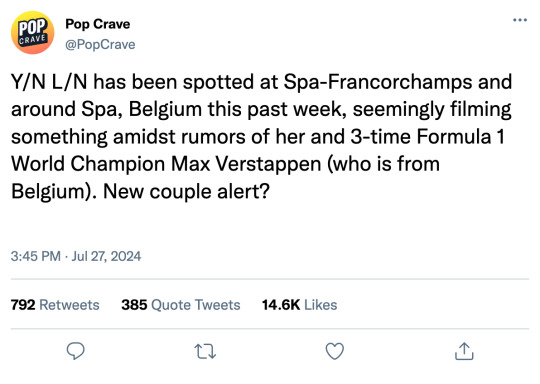540x384 pixels.
Task: Click the reply speech bubble icon
Action: pyautogui.click(x=75, y=351)
